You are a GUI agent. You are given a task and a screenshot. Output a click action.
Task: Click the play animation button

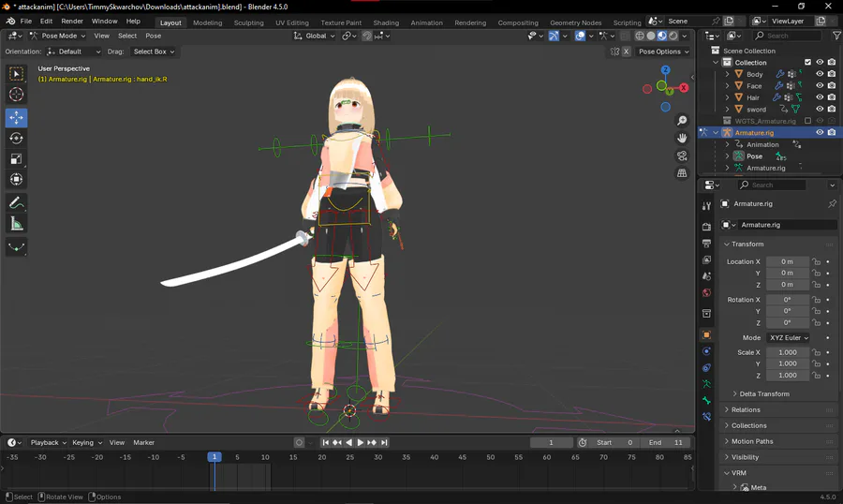361,443
